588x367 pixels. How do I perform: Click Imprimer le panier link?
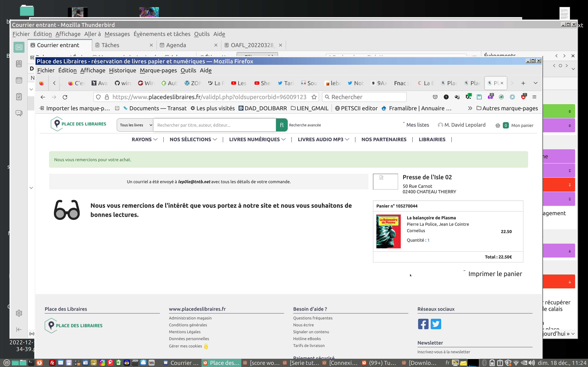(495, 274)
